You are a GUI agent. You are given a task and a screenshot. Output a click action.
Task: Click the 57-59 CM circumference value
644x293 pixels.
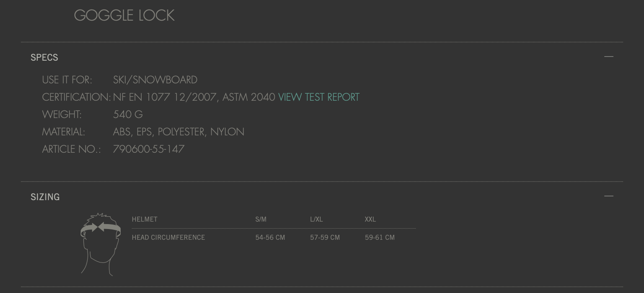coord(325,237)
